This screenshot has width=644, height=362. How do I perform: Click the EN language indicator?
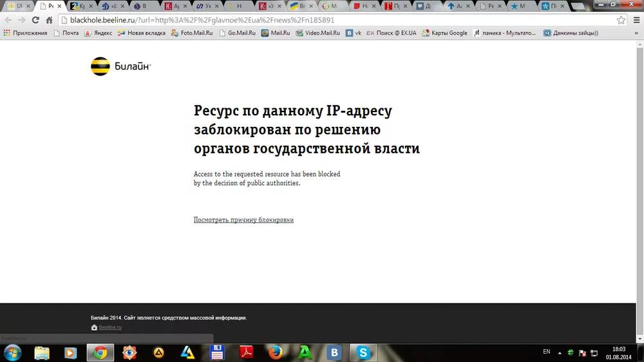[547, 352]
